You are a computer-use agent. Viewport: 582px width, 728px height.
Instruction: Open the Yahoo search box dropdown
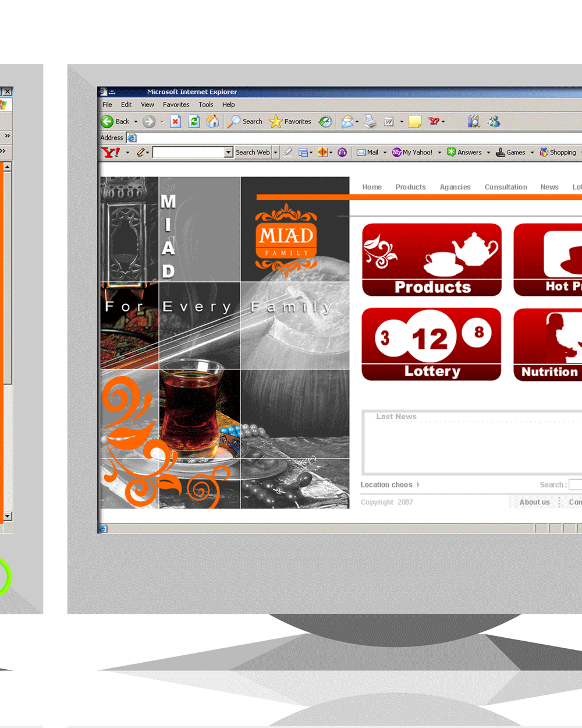point(228,153)
